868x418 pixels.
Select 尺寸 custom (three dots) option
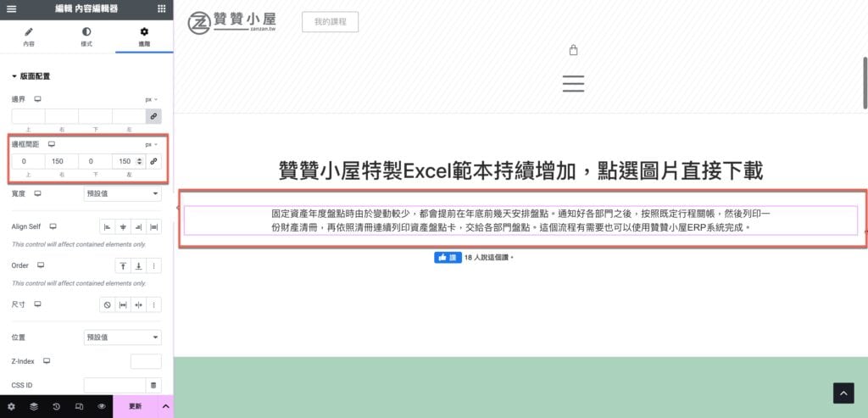[154, 304]
